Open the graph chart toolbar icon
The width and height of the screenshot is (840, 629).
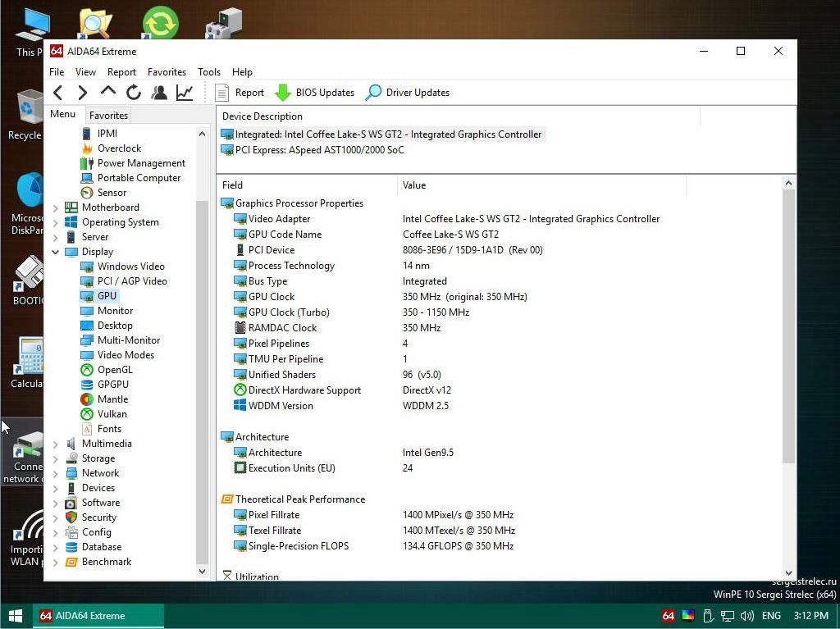pos(185,93)
